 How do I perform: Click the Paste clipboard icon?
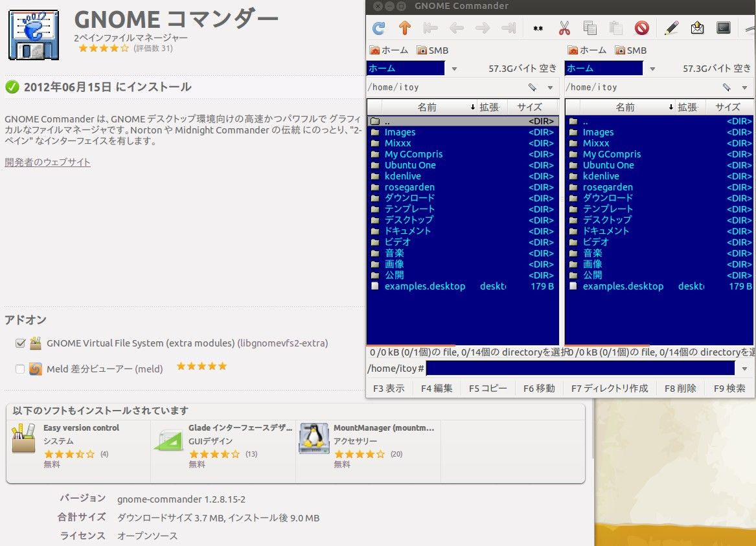coord(615,28)
